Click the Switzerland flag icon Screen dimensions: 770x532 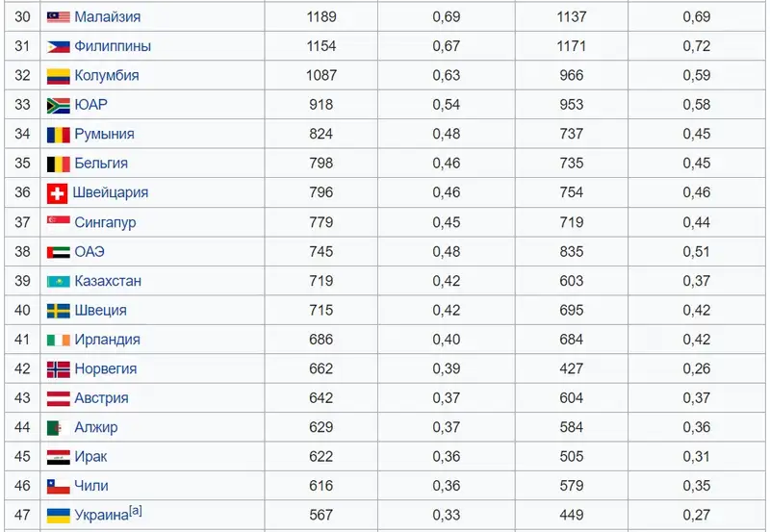(x=58, y=193)
